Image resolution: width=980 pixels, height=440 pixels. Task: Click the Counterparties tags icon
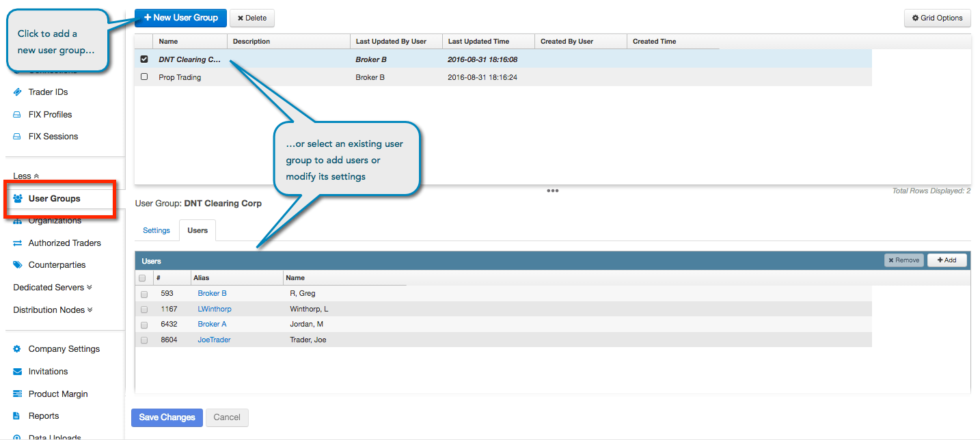(17, 265)
